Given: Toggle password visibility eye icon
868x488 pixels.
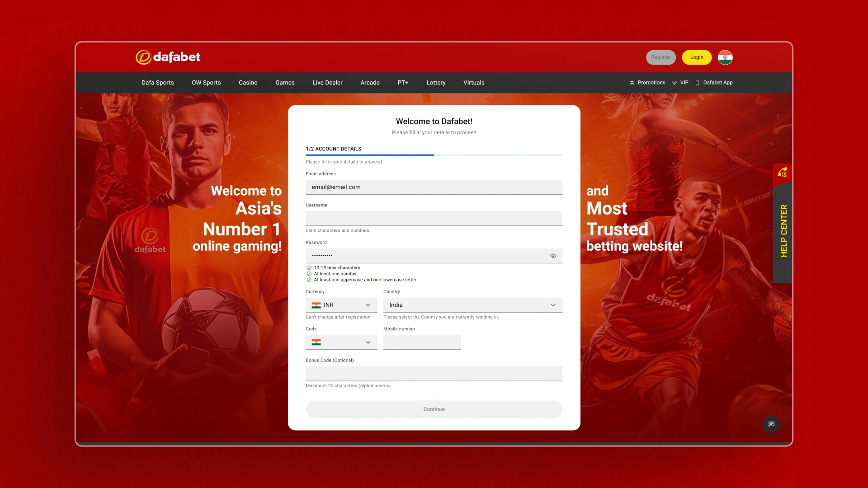Looking at the screenshot, I should [553, 256].
